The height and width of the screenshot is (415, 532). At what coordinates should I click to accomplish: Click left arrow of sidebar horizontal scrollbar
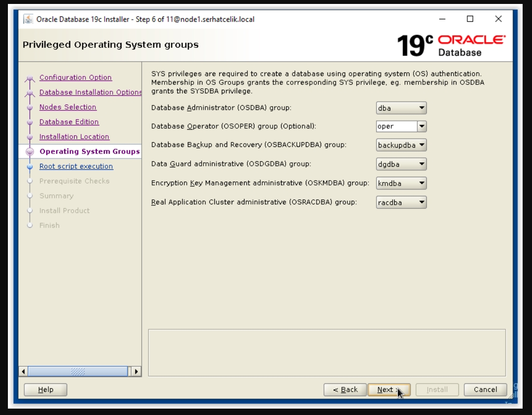pyautogui.click(x=23, y=371)
